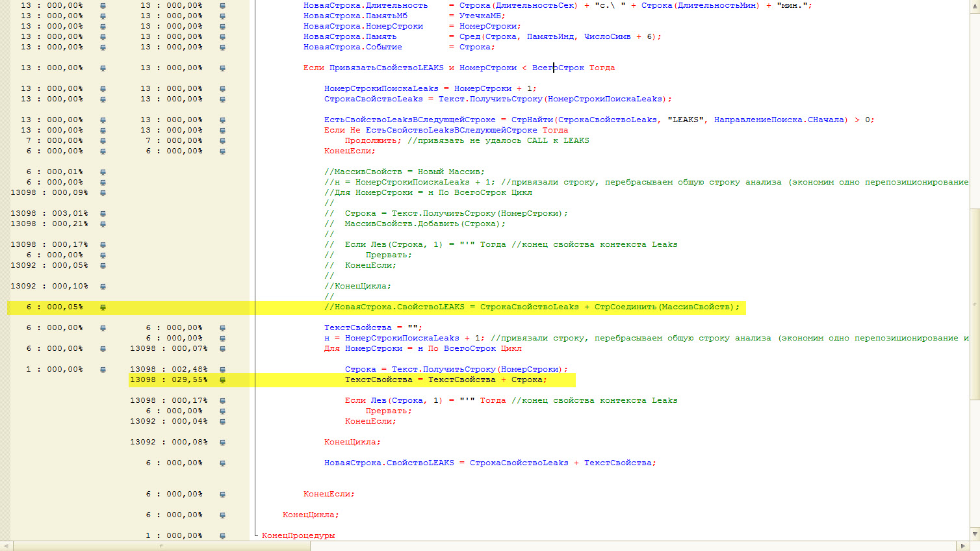Click the line НоваяСтрока.Память = Сред(Строка, ПамятьИнд
Viewport: 980px width, 551px height.
[x=482, y=37]
